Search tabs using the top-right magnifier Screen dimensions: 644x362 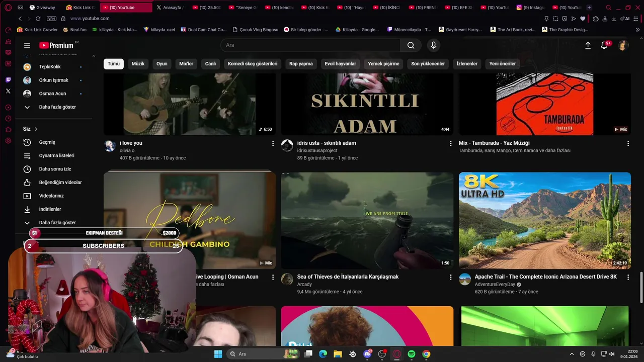click(x=608, y=8)
